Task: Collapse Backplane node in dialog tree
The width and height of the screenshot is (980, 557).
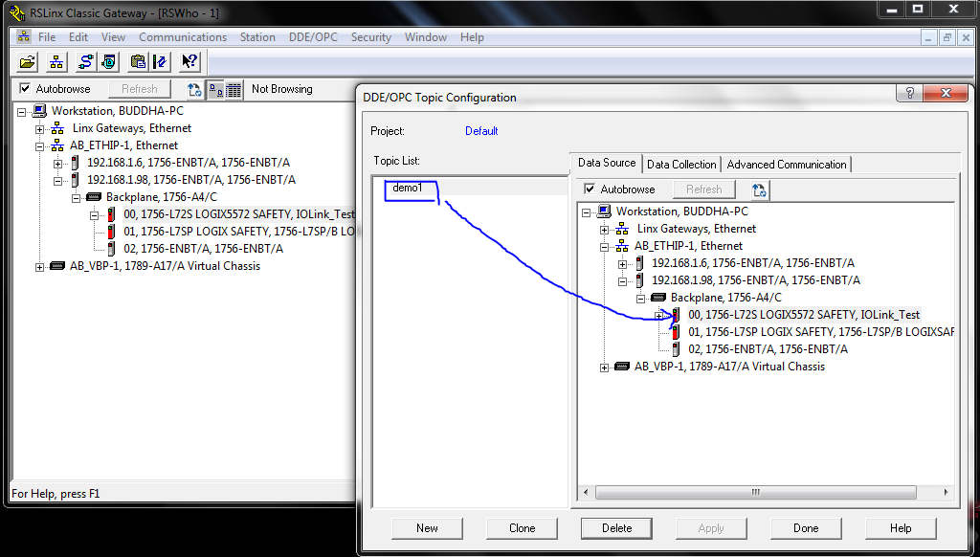Action: (x=640, y=299)
